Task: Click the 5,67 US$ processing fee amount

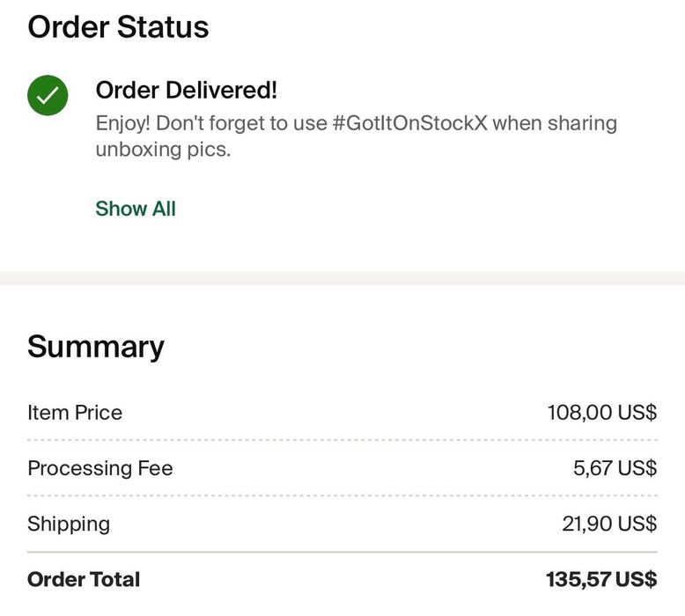Action: 615,468
